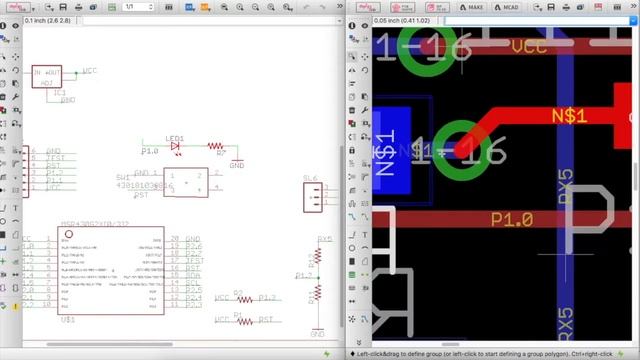Click the third pink button in board toolbar
Image resolution: width=640 pixels, height=360 pixels.
(437, 7)
